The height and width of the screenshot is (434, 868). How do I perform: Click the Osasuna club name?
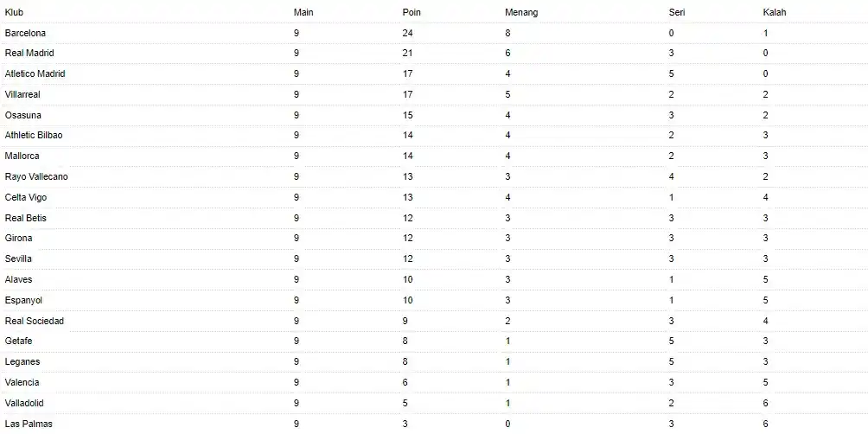point(23,115)
